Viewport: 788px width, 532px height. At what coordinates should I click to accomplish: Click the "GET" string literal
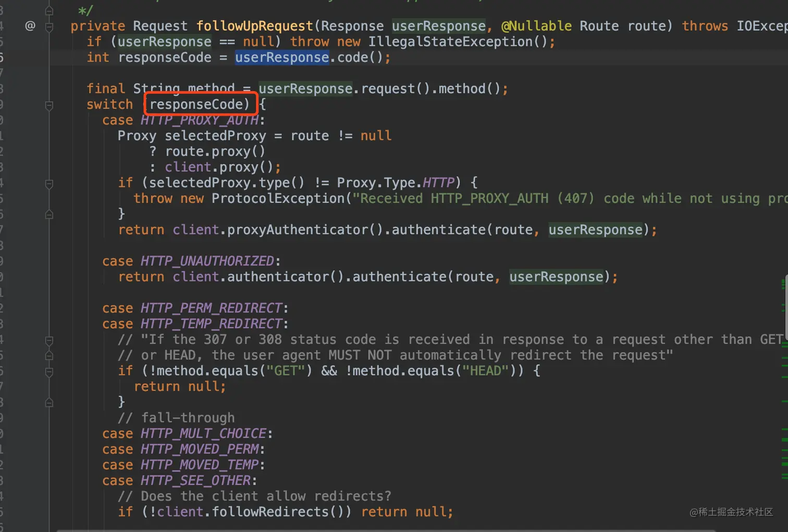point(286,371)
